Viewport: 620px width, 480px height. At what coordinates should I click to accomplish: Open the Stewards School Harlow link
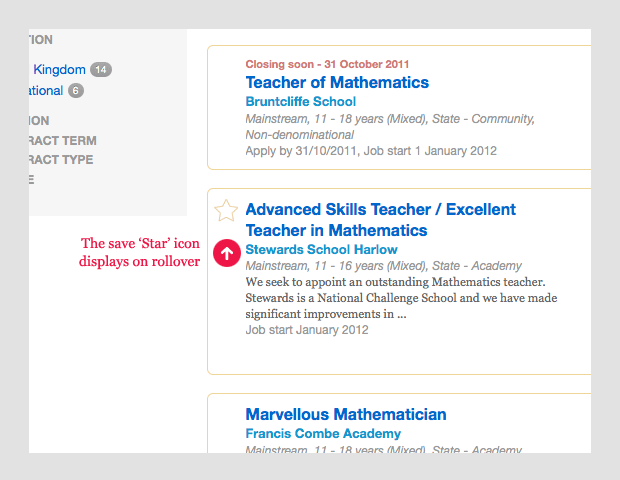pyautogui.click(x=321, y=250)
